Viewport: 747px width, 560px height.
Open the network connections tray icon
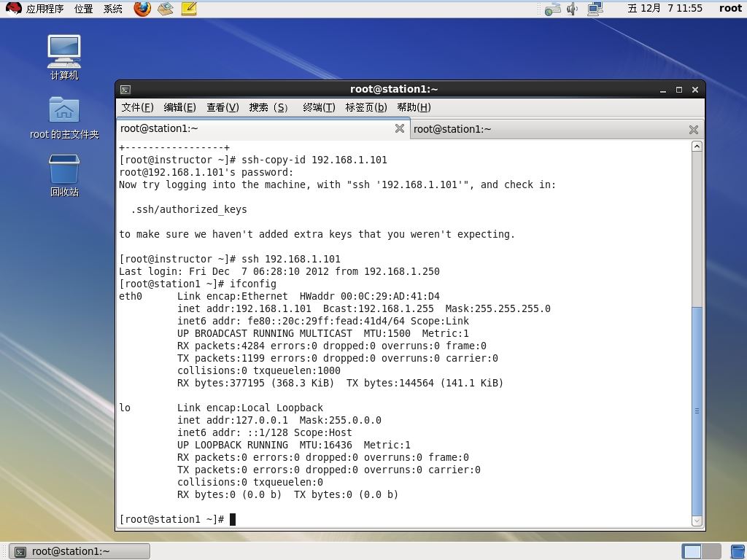click(x=553, y=9)
